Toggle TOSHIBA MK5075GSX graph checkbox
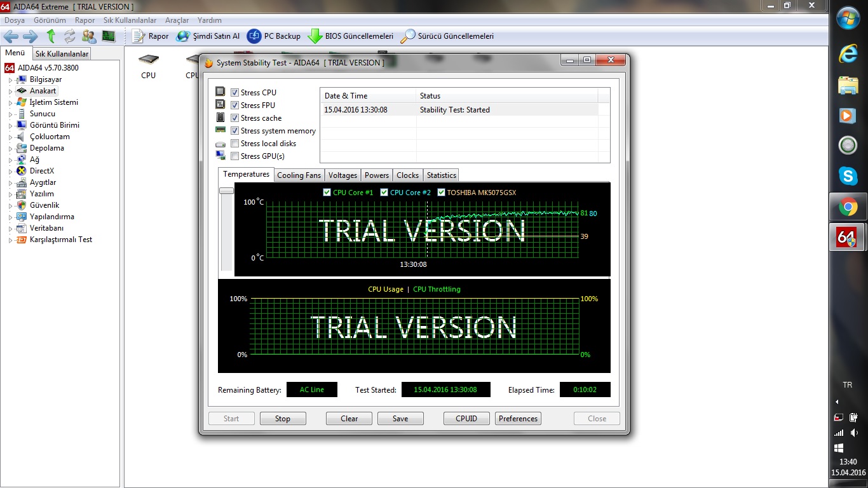Image resolution: width=868 pixels, height=488 pixels. click(x=441, y=193)
